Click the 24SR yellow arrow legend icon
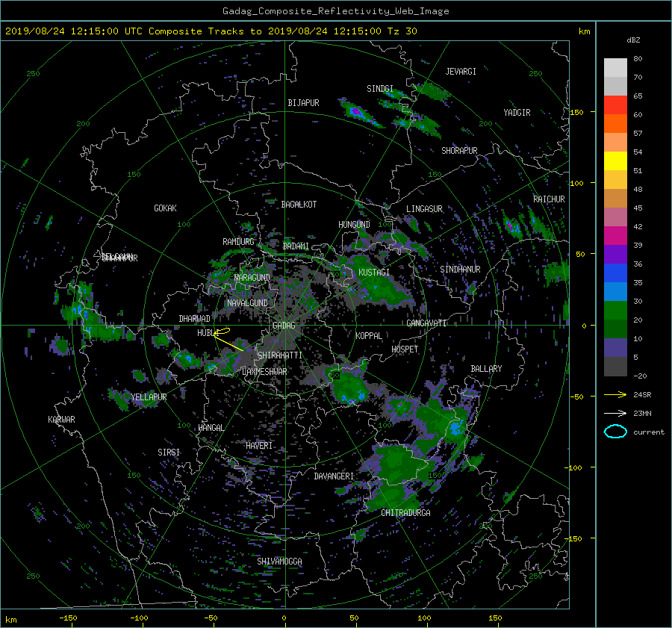The height and width of the screenshot is (628, 672). click(x=615, y=394)
